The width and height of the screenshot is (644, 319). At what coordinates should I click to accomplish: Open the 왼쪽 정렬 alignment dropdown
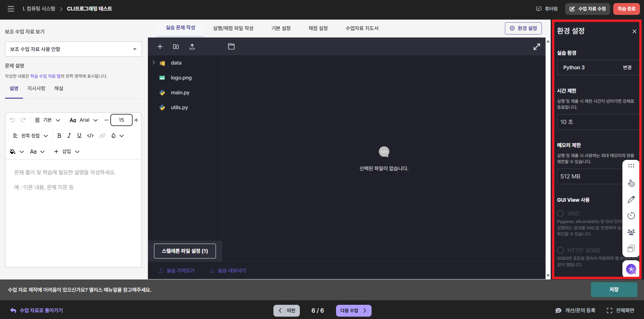pos(30,136)
